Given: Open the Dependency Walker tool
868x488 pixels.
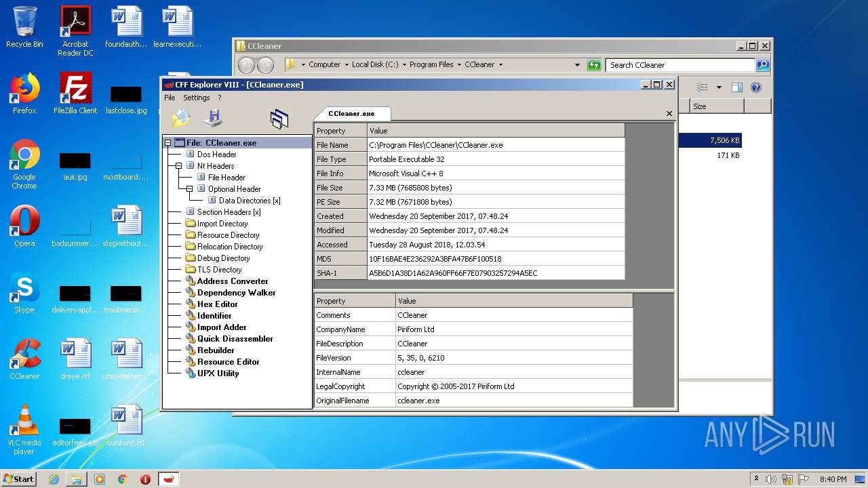Looking at the screenshot, I should coord(236,293).
